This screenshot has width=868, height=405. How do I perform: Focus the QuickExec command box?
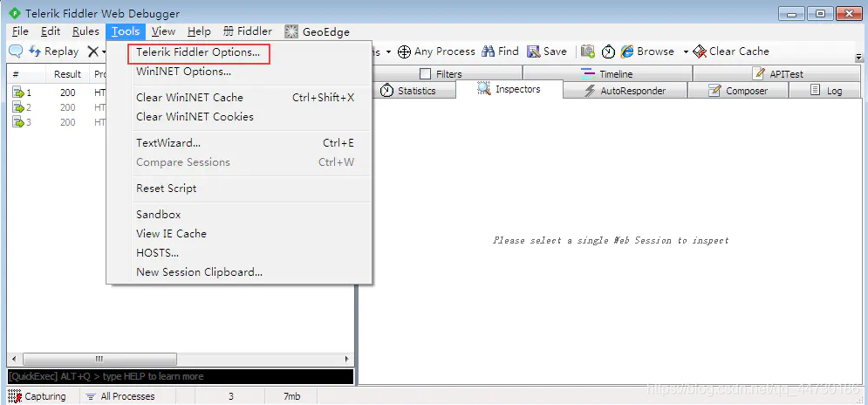pos(181,377)
